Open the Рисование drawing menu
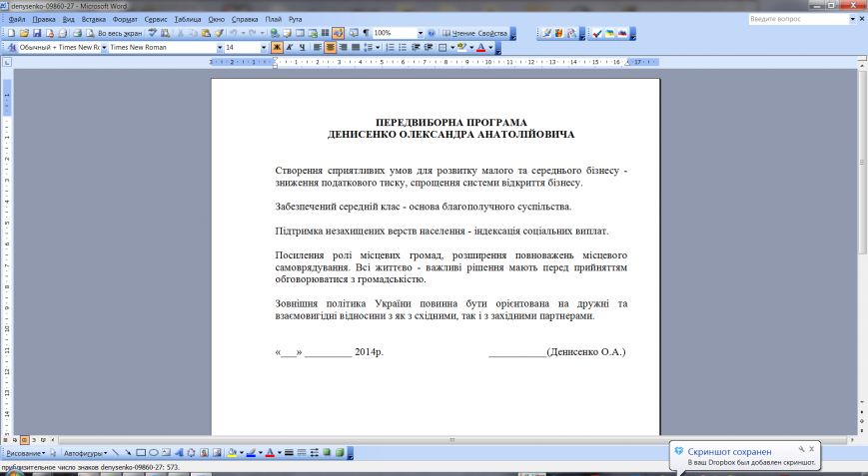This screenshot has height=476, width=868. (x=25, y=453)
